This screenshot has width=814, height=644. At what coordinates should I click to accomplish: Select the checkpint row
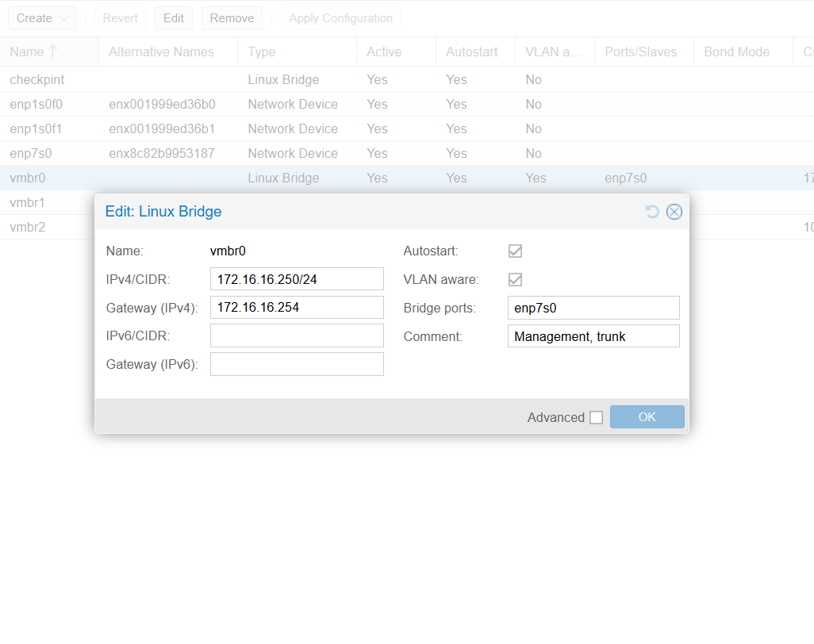coord(407,79)
